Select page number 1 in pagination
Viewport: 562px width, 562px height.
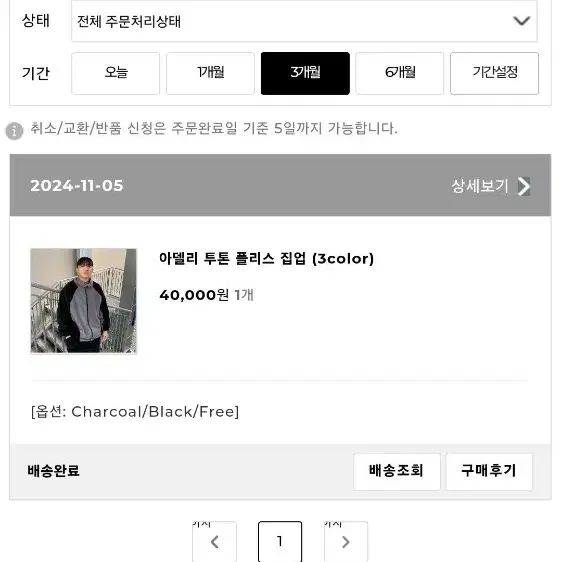coord(280,542)
